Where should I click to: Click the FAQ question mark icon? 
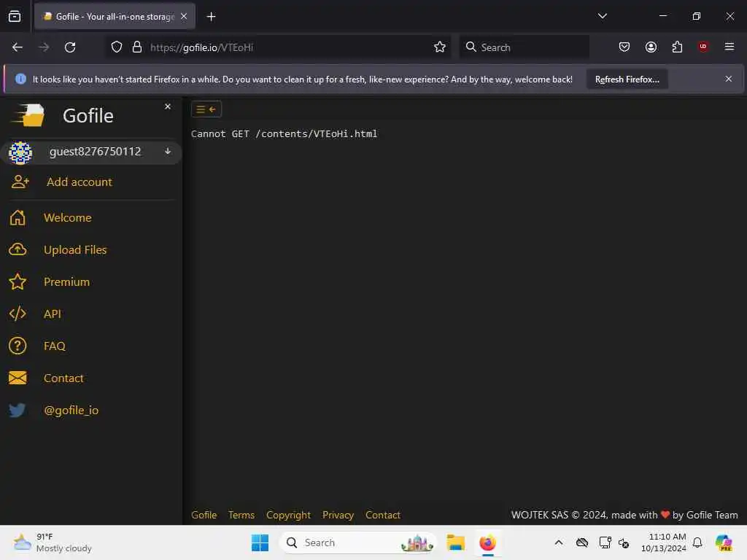point(18,346)
